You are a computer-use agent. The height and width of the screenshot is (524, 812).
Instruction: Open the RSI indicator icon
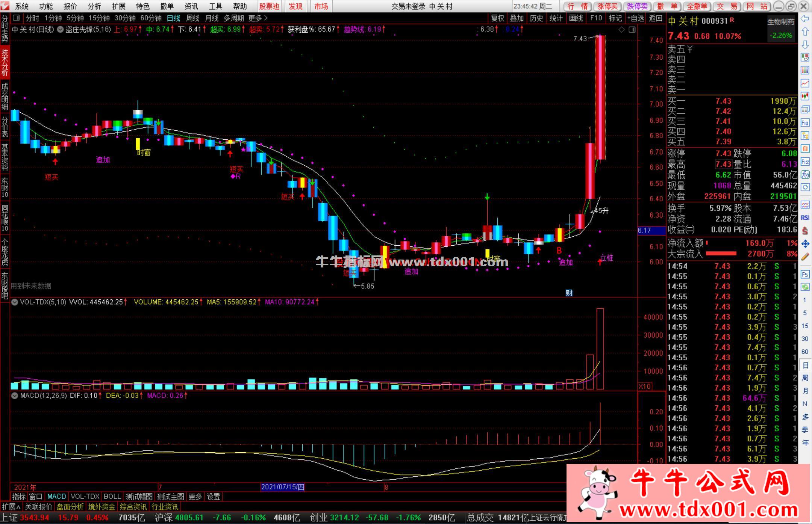(805, 218)
